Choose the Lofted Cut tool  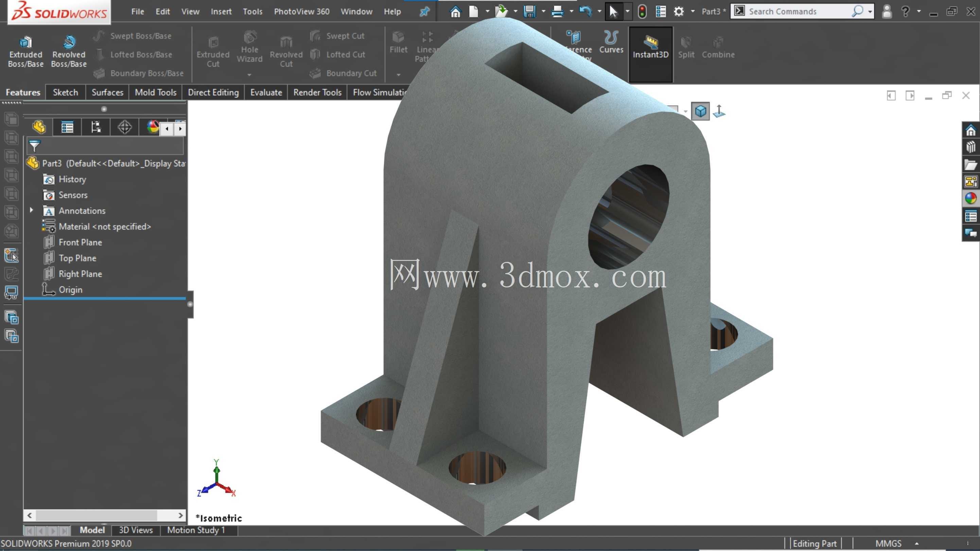[x=337, y=54]
